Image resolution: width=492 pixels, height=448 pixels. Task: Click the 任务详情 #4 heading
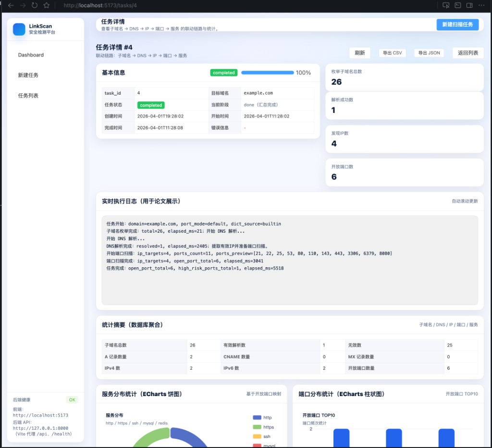tap(114, 48)
